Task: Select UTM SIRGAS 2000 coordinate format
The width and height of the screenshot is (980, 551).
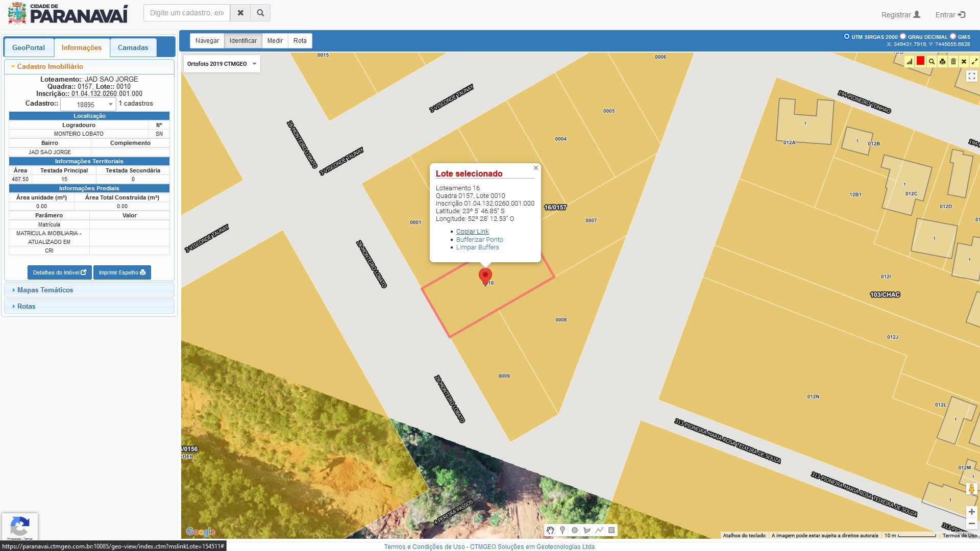Action: tap(847, 36)
